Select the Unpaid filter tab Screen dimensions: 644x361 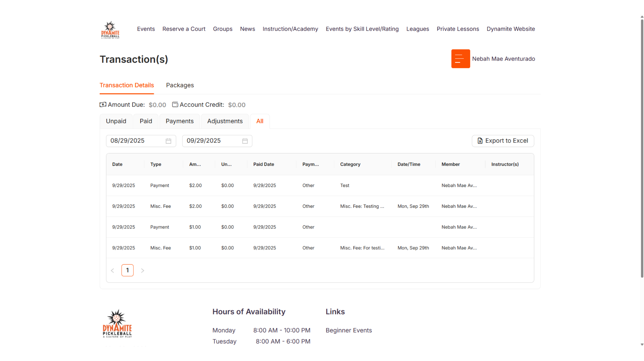coord(116,121)
